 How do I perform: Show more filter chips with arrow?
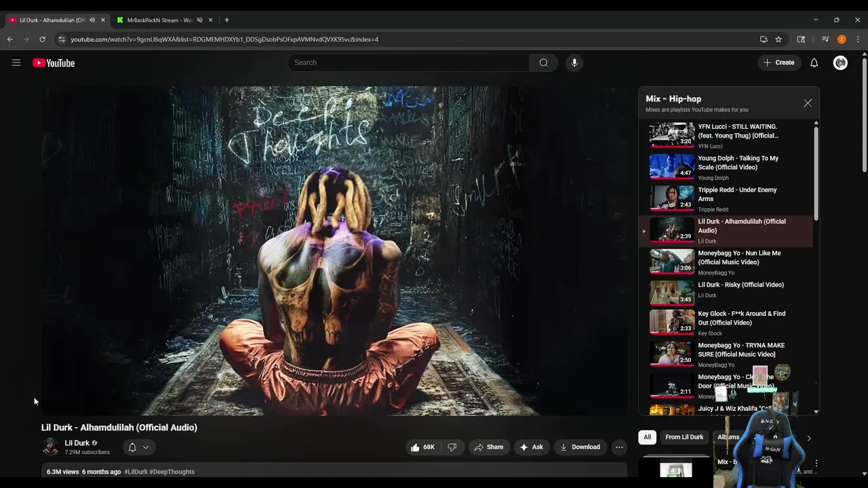tap(808, 438)
